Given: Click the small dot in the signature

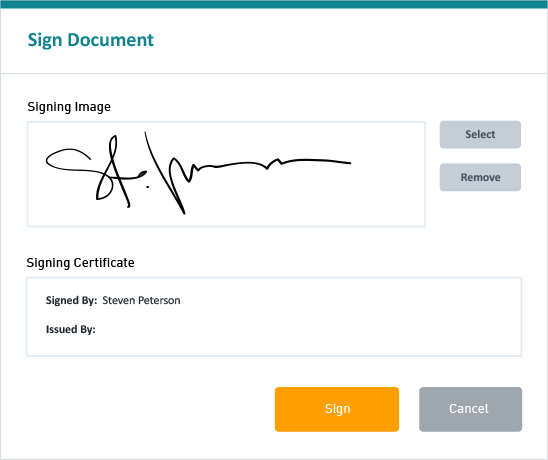Looking at the screenshot, I should (x=148, y=187).
